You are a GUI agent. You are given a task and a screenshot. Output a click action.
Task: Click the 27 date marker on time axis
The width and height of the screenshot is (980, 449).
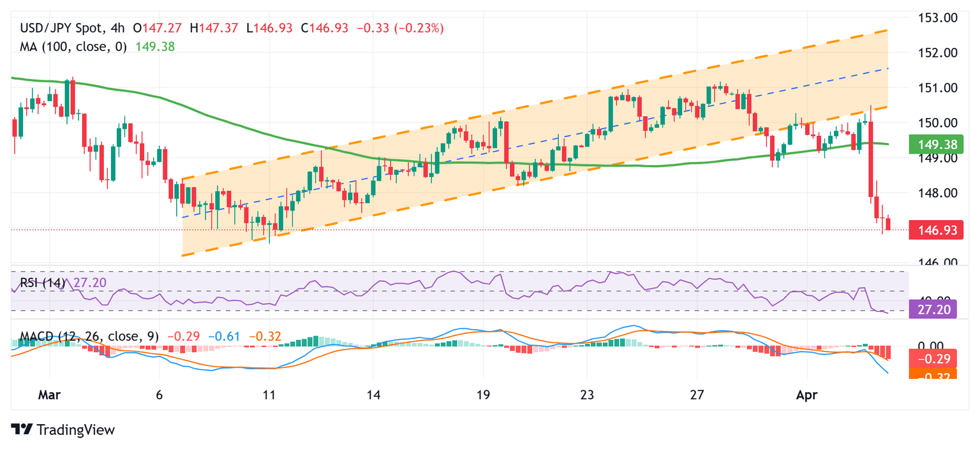(697, 395)
